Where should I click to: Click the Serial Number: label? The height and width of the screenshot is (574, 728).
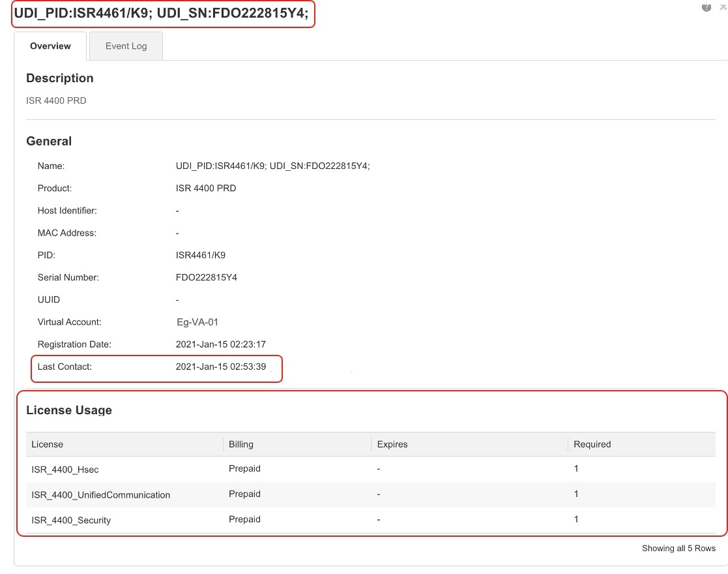[x=68, y=277]
